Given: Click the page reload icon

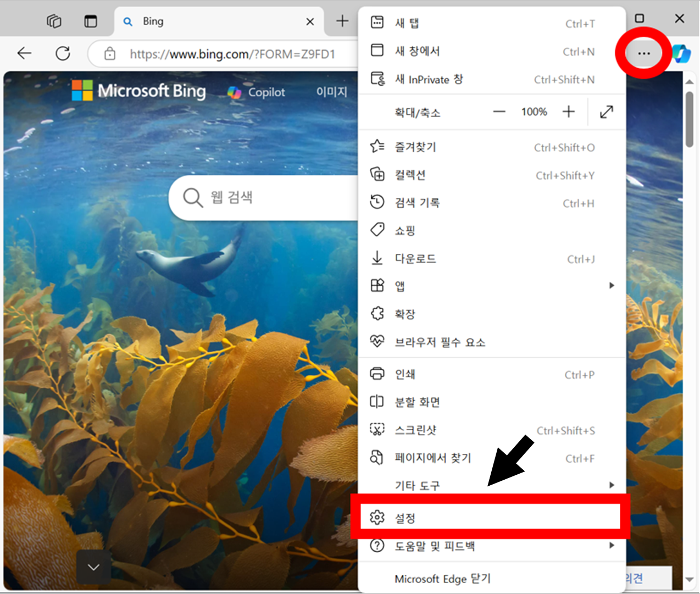Looking at the screenshot, I should point(63,53).
